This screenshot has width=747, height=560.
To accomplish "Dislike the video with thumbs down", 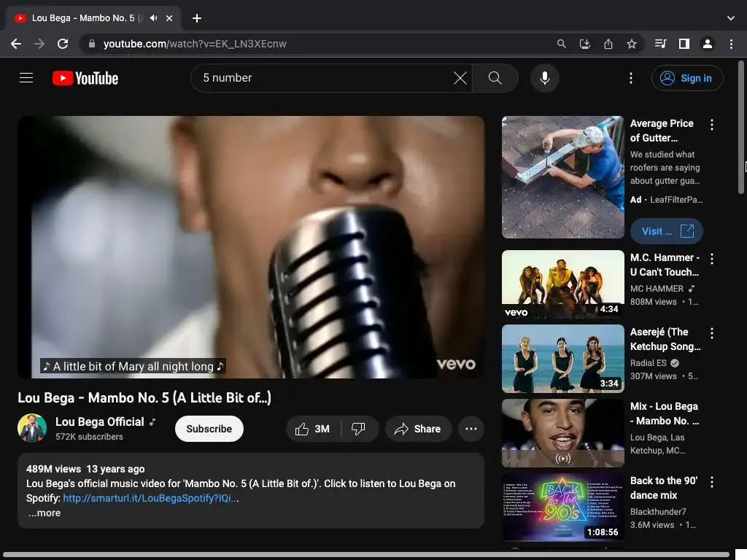I will [x=358, y=429].
